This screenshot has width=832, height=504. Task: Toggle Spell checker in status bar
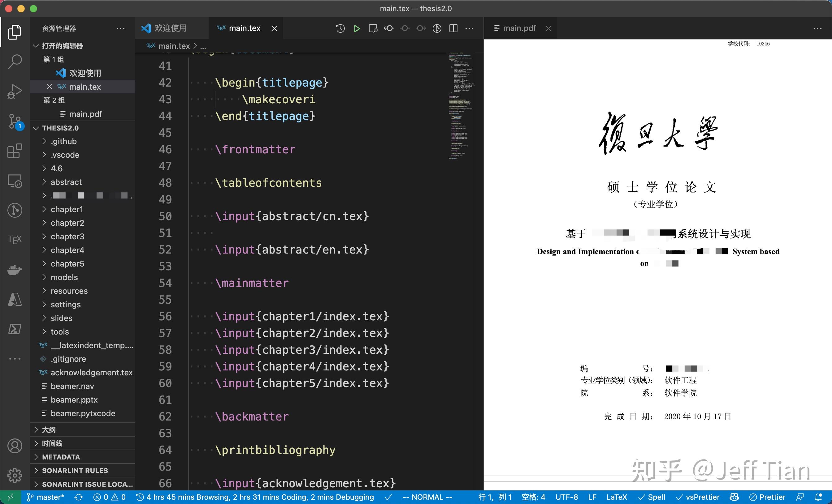pos(651,497)
